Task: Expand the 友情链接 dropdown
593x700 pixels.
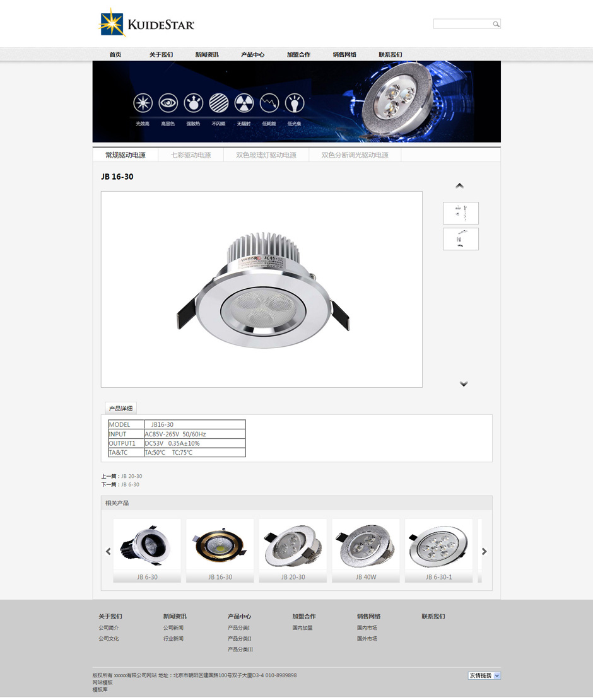Action: [x=484, y=675]
